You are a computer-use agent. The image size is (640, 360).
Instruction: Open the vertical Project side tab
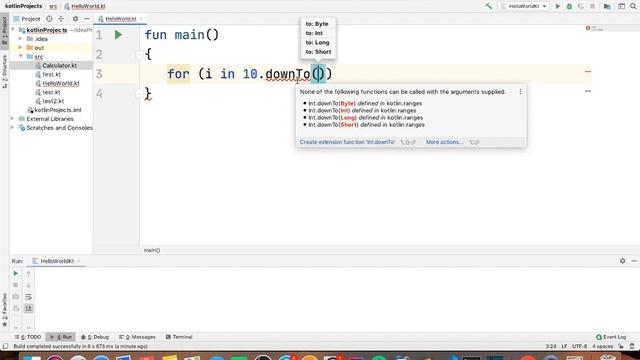click(4, 31)
